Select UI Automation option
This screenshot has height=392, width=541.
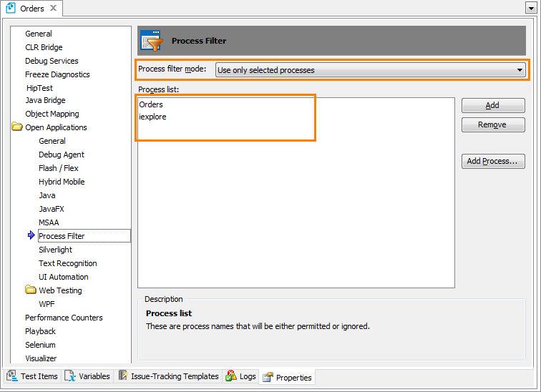[x=64, y=278]
